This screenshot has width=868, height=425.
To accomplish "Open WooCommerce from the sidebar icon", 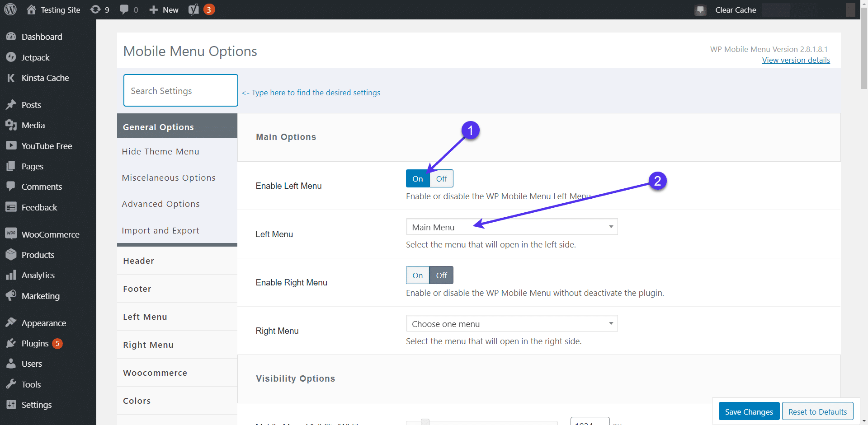I will click(x=11, y=234).
